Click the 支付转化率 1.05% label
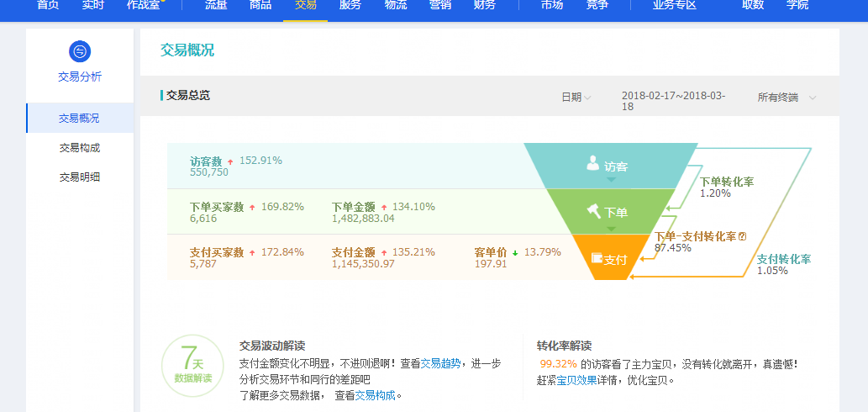The width and height of the screenshot is (868, 412). click(783, 265)
